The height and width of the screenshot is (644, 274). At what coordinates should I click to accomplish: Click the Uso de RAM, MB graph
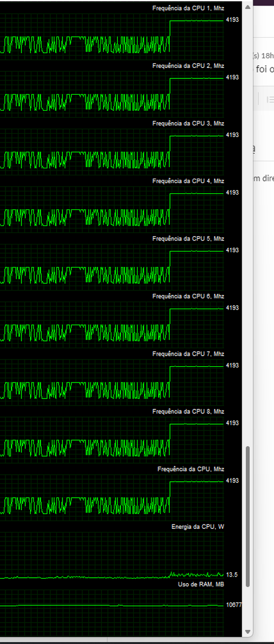point(112,611)
